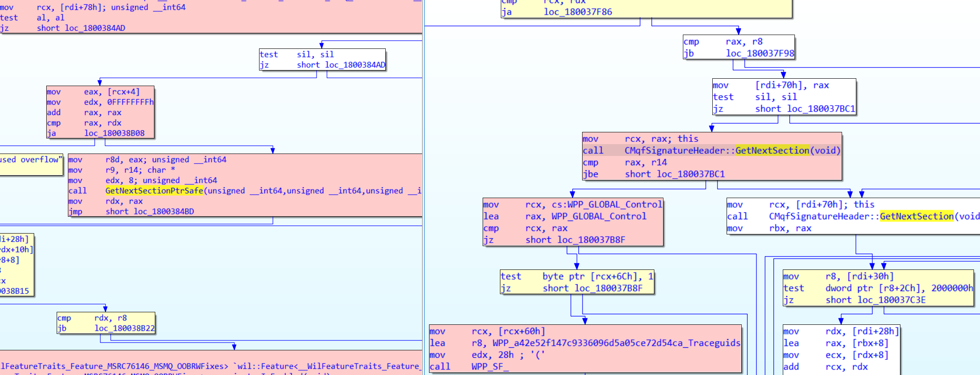Click 'add rcx, rdx' instruction
980x375 pixels.
(825, 366)
